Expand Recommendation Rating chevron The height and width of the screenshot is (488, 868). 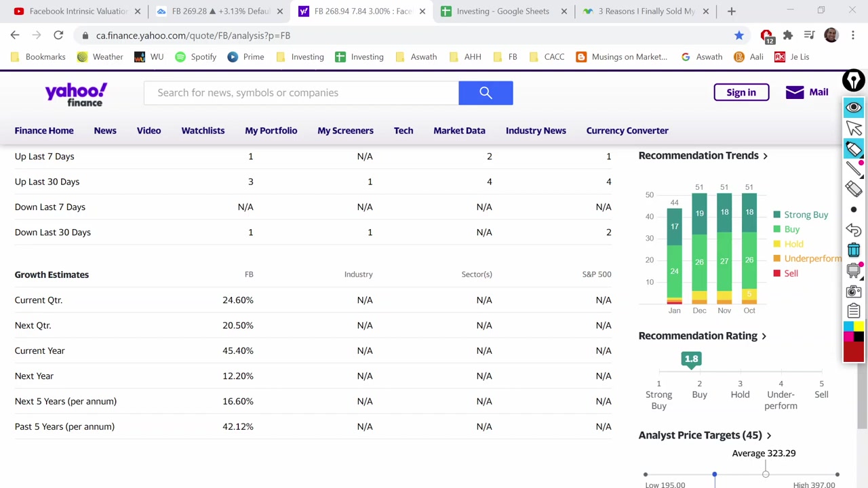[x=764, y=336]
